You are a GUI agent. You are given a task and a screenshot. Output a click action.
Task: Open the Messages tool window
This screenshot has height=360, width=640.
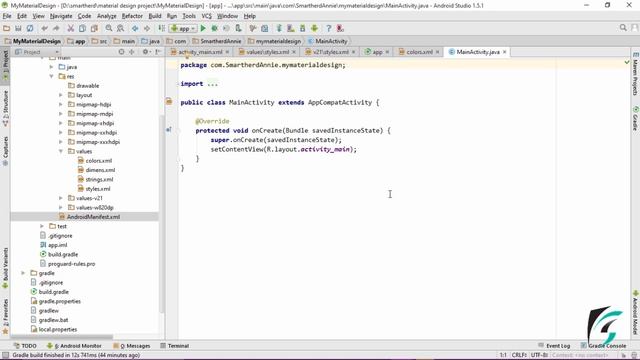[x=131, y=346]
